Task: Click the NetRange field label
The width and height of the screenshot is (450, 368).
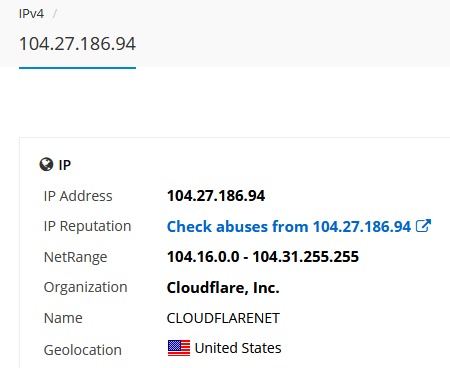Action: point(75,257)
